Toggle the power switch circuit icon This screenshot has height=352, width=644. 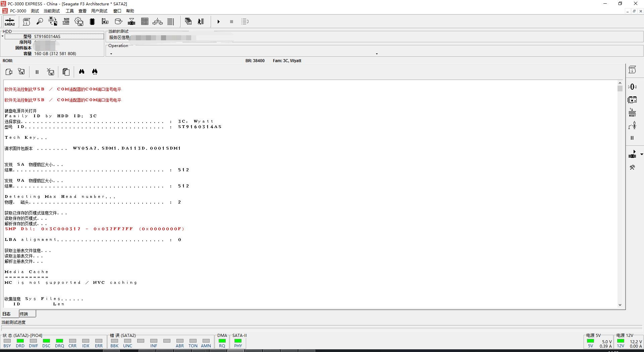pos(632,125)
